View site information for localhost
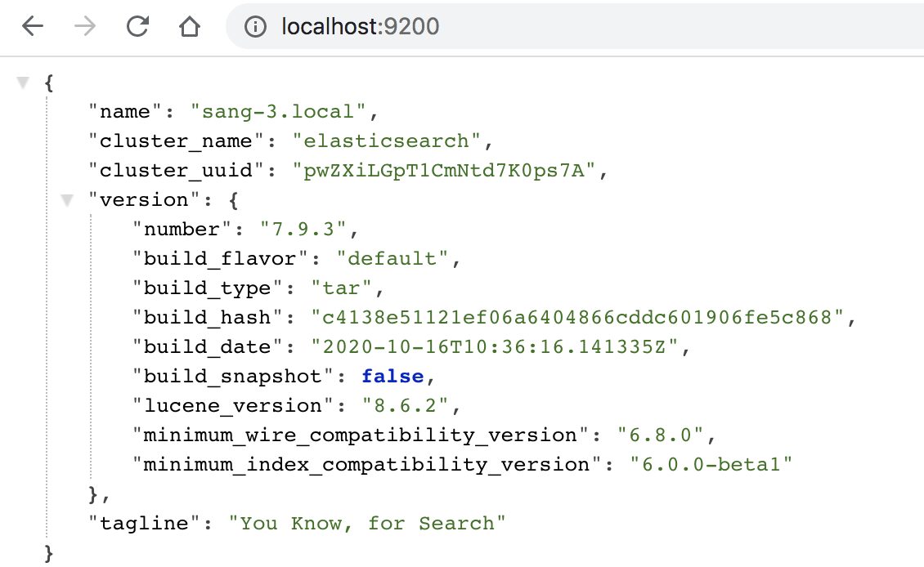This screenshot has width=924, height=567. tap(256, 26)
